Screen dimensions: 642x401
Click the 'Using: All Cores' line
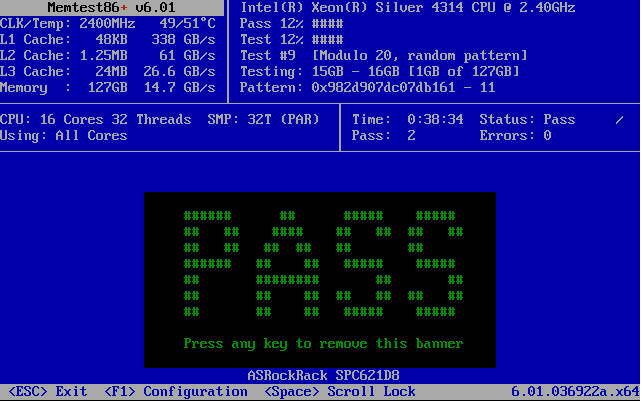(63, 136)
